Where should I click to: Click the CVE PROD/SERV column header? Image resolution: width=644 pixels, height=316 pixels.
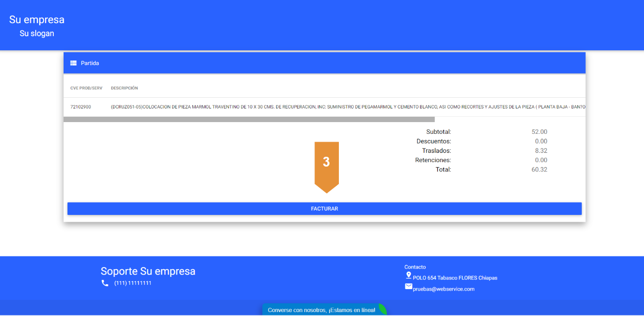pos(86,88)
